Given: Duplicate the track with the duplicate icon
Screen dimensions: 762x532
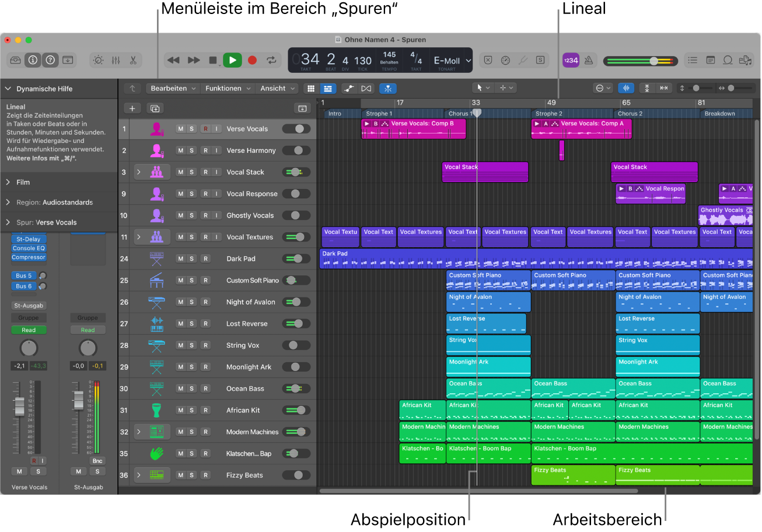Looking at the screenshot, I should tap(155, 108).
